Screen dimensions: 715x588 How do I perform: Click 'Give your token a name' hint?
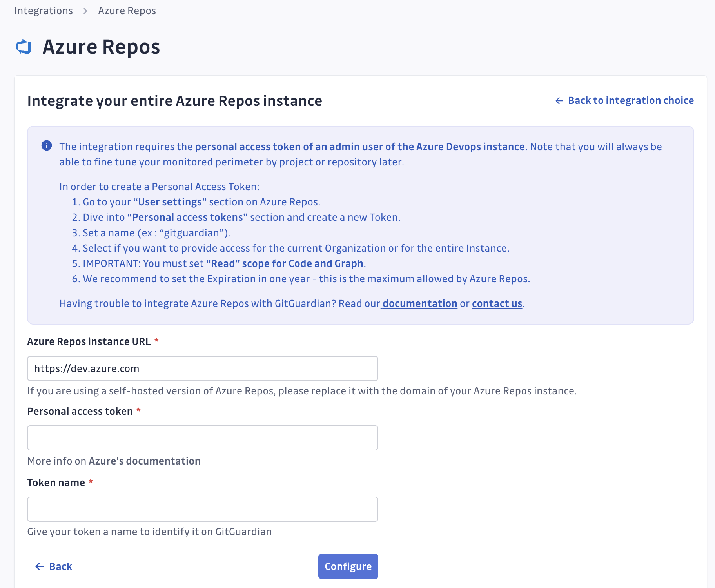(149, 532)
